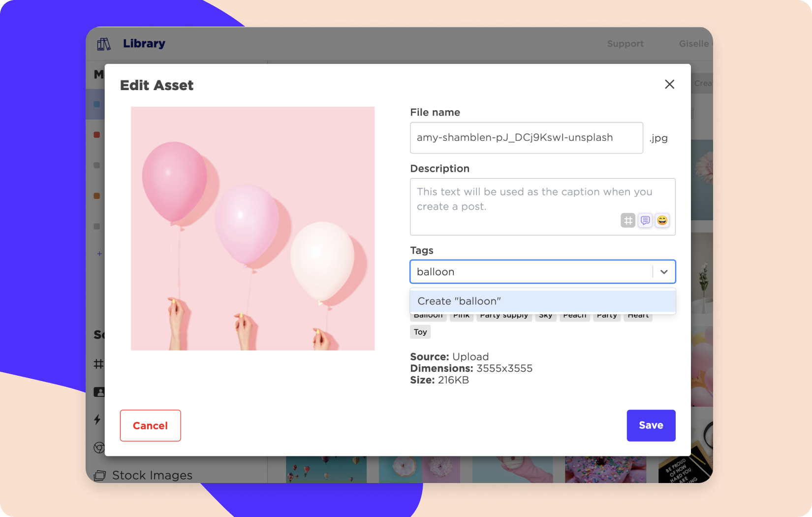Open Stock Images in the sidebar
The width and height of the screenshot is (812, 517).
click(152, 475)
